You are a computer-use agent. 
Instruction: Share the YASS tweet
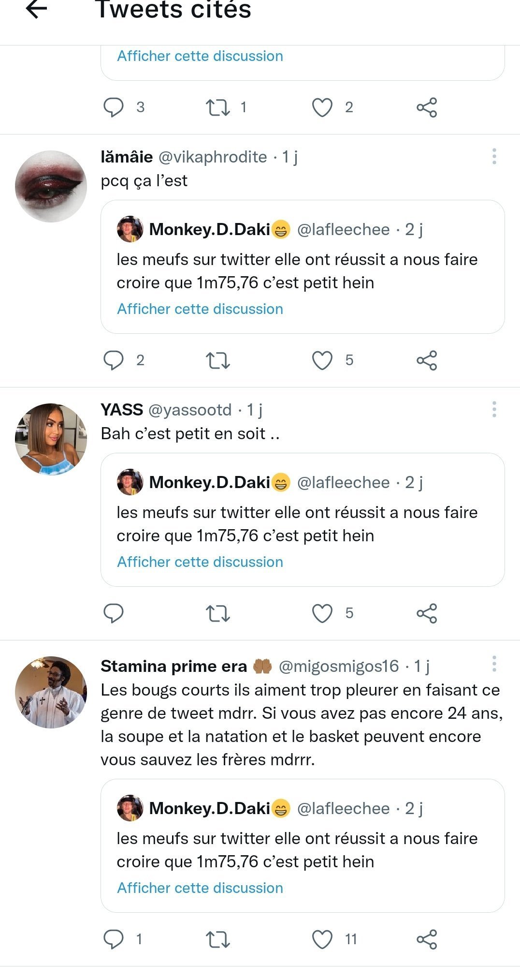[x=427, y=613]
